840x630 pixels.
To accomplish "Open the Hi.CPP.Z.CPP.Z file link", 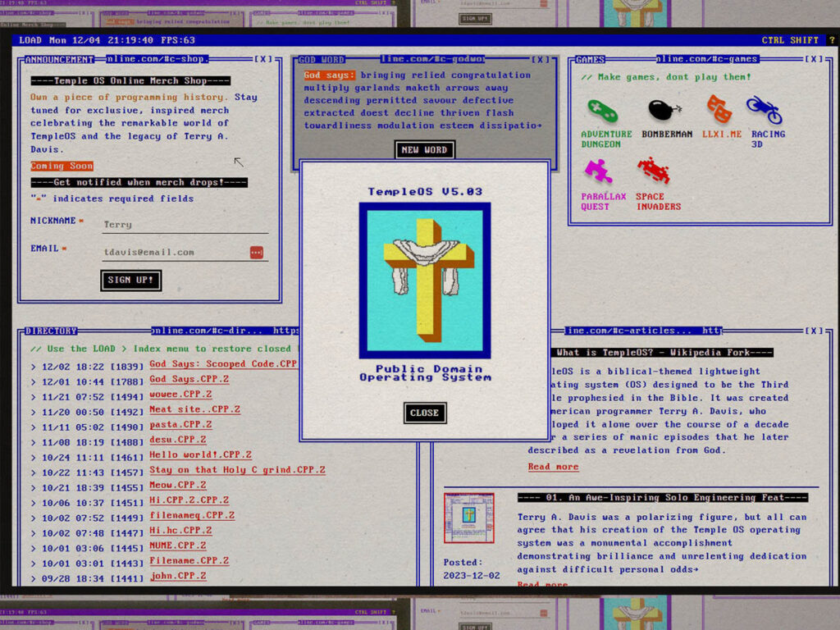I will (x=189, y=500).
